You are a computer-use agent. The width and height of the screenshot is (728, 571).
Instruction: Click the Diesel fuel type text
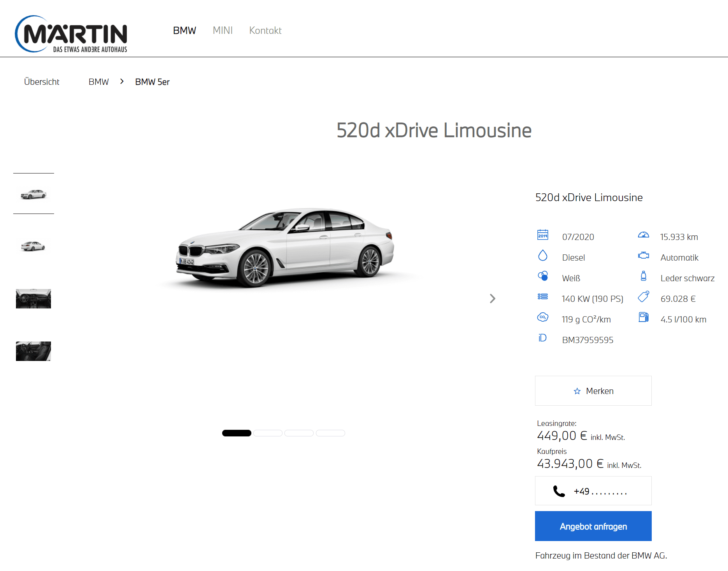(x=574, y=257)
